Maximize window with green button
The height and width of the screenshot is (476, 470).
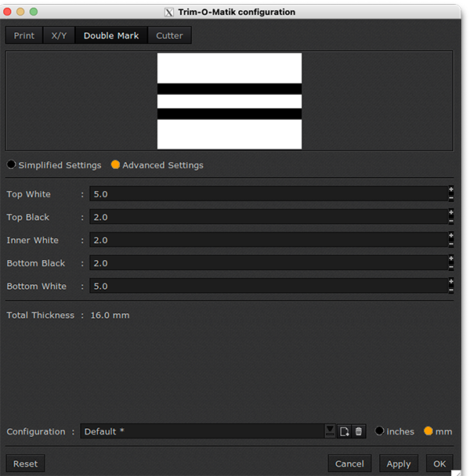[x=34, y=12]
